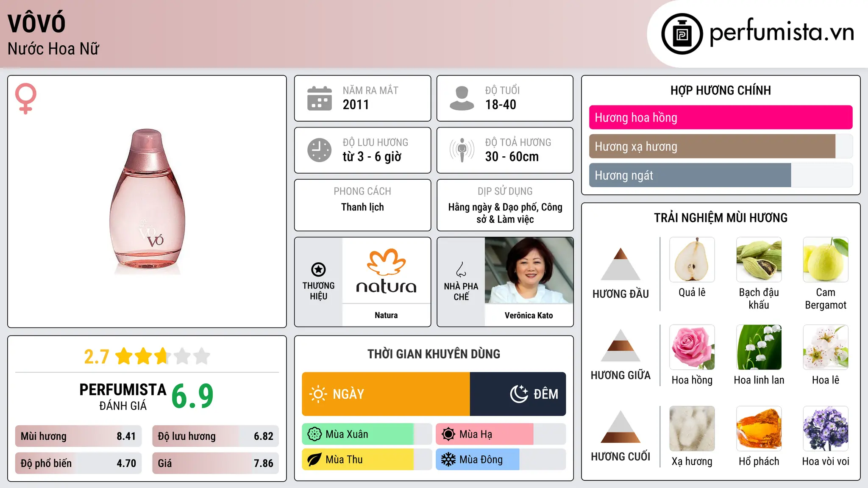868x488 pixels.
Task: Open the Cam Bergamot note image
Action: click(x=826, y=260)
